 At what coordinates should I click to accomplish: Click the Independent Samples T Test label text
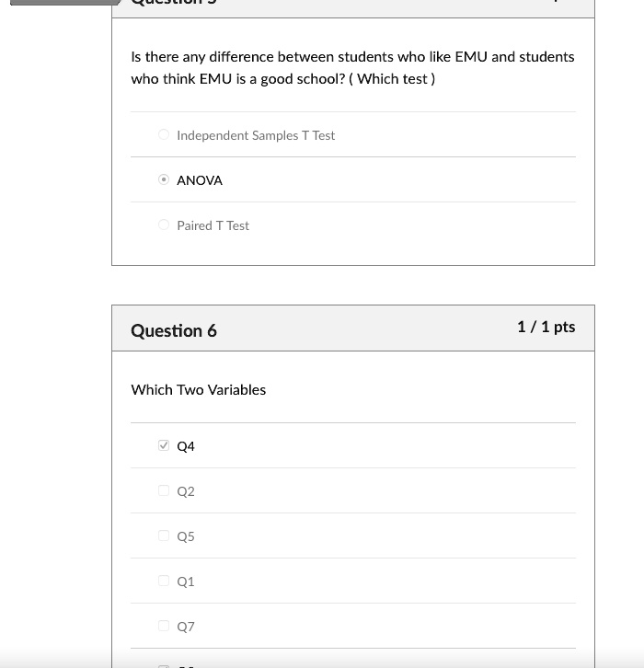click(x=256, y=135)
